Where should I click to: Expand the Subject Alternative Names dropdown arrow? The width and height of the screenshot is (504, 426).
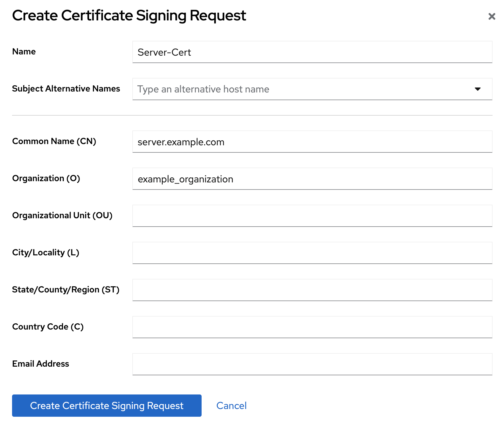click(x=477, y=89)
